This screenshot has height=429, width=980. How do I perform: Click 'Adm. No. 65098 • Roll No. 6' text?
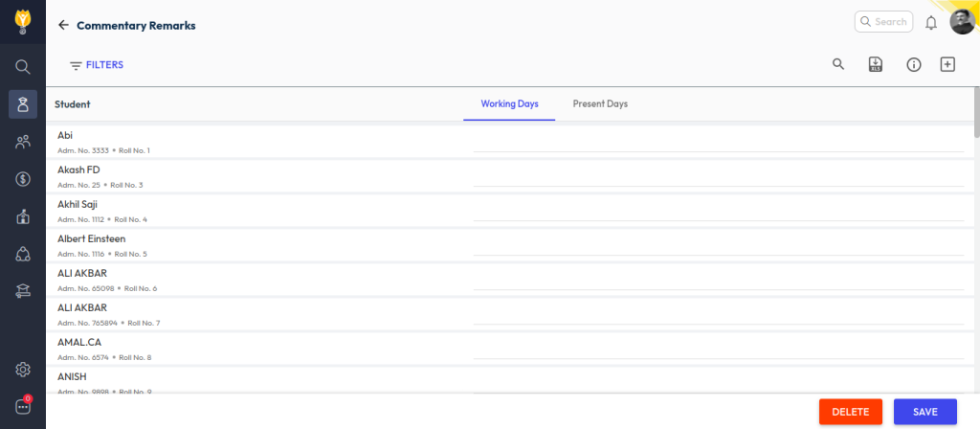107,288
